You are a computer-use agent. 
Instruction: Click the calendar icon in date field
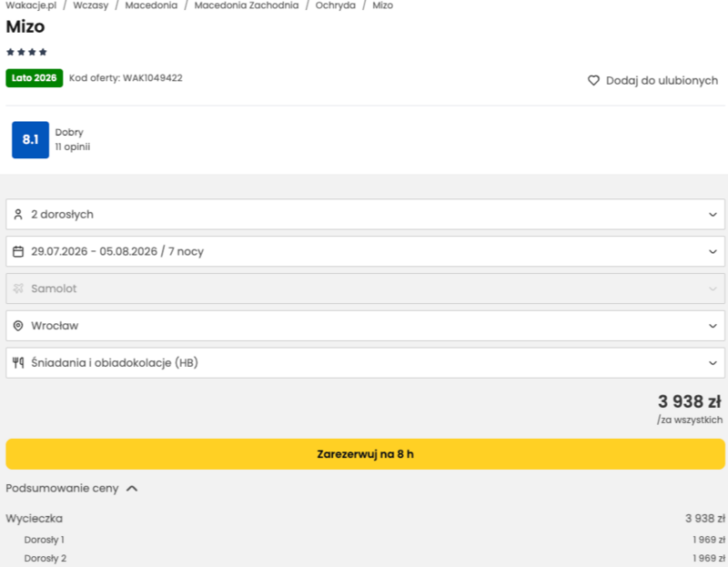pos(18,252)
